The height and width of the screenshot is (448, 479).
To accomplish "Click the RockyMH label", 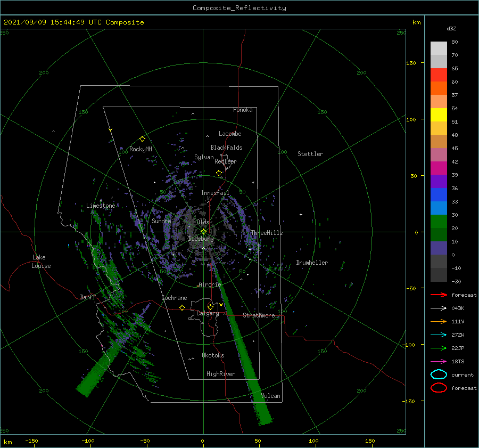I will 141,149.
